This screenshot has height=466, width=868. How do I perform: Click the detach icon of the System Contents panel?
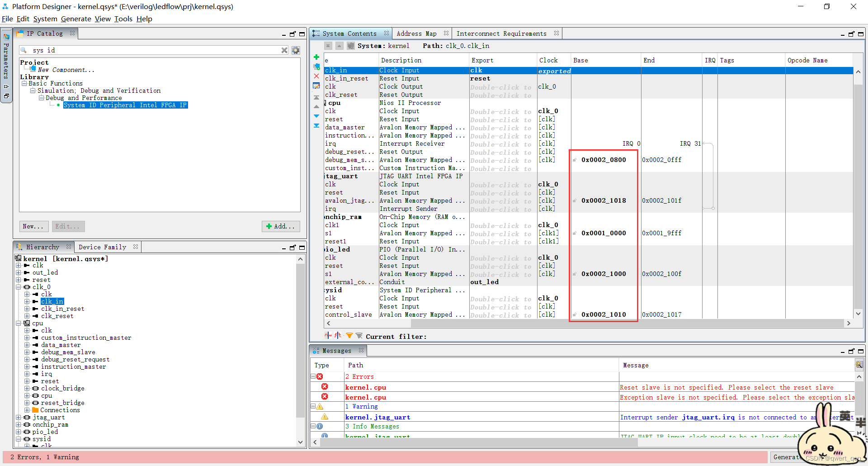(851, 34)
